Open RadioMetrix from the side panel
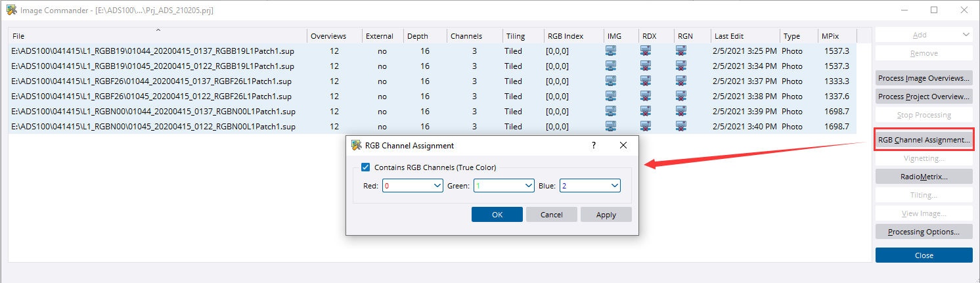980x283 pixels. pos(924,177)
